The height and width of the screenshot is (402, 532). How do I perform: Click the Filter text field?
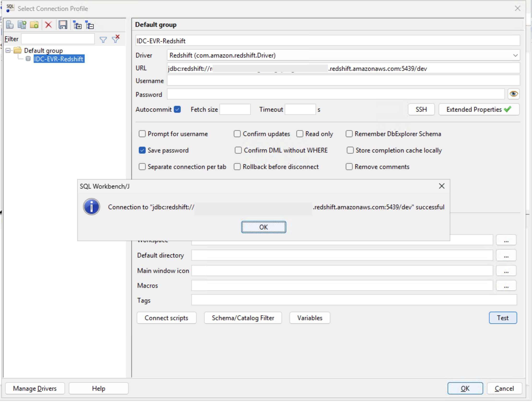pos(58,39)
